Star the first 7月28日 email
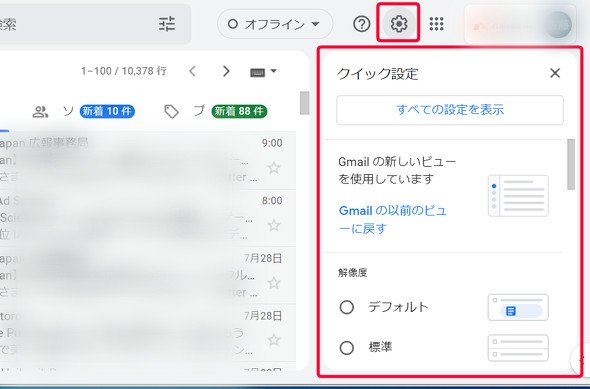Image resolution: width=590 pixels, height=389 pixels. (274, 283)
